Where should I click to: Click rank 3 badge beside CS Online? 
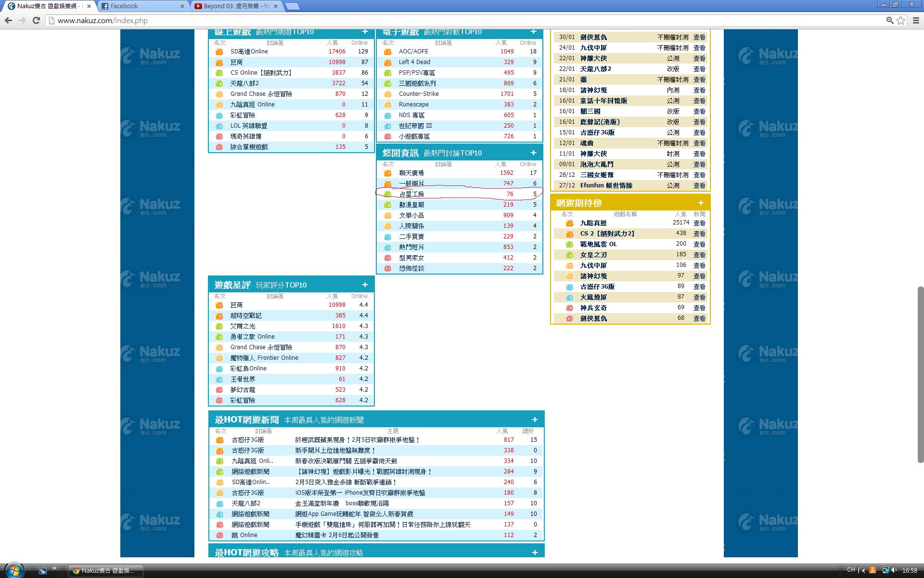click(219, 73)
